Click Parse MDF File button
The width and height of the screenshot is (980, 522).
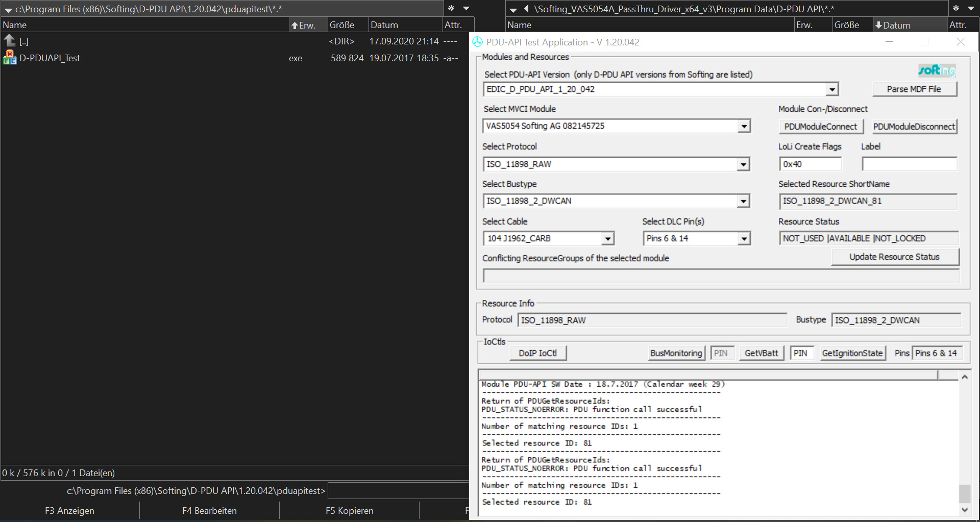point(914,89)
